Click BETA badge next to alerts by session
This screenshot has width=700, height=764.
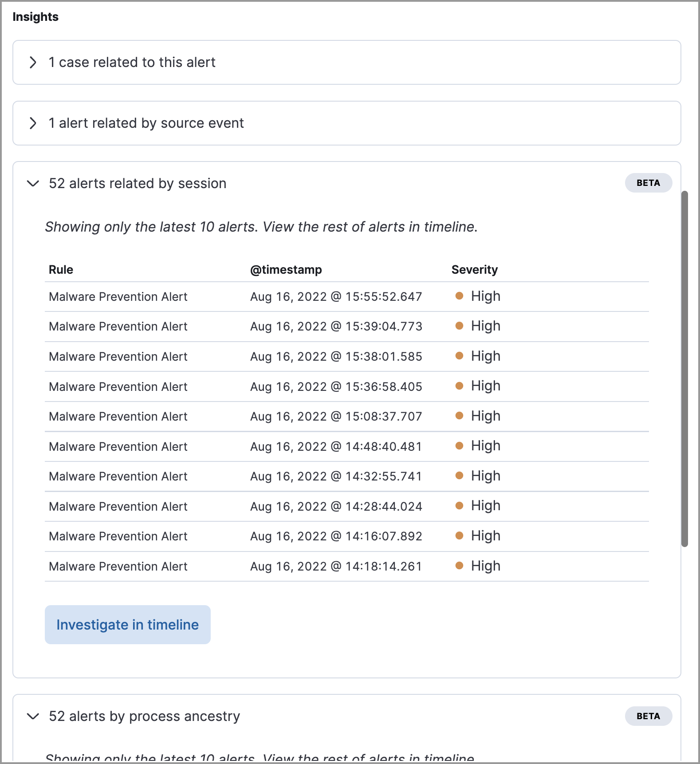pyautogui.click(x=648, y=183)
